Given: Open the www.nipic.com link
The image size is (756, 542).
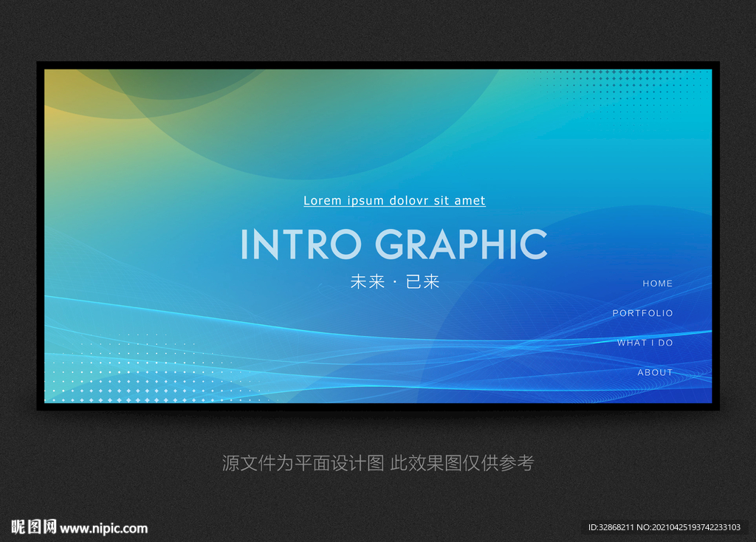Looking at the screenshot, I should (x=103, y=529).
